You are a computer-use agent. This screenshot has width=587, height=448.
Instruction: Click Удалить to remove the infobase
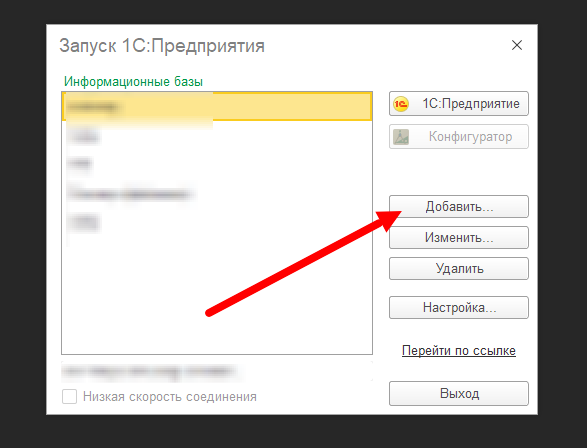pyautogui.click(x=459, y=269)
